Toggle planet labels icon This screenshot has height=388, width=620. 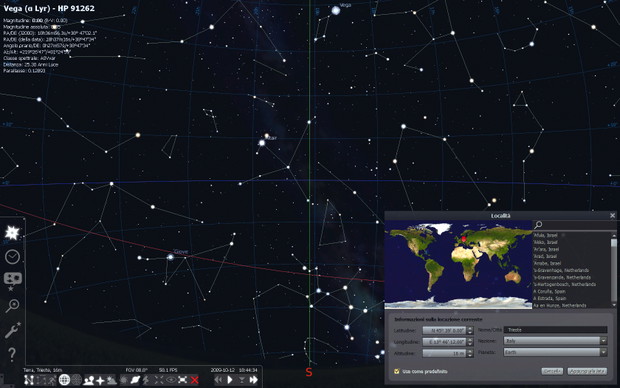[135, 380]
